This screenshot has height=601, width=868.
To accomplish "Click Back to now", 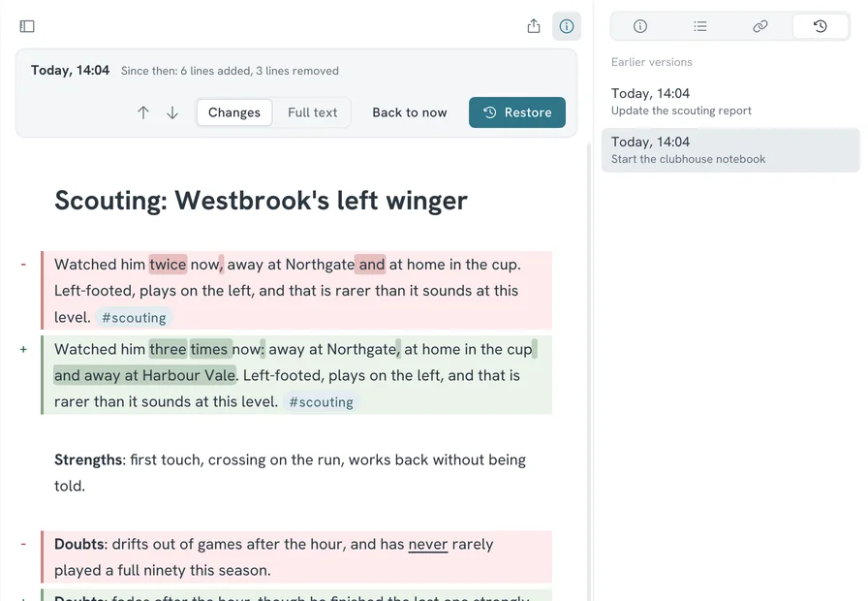I will [410, 112].
